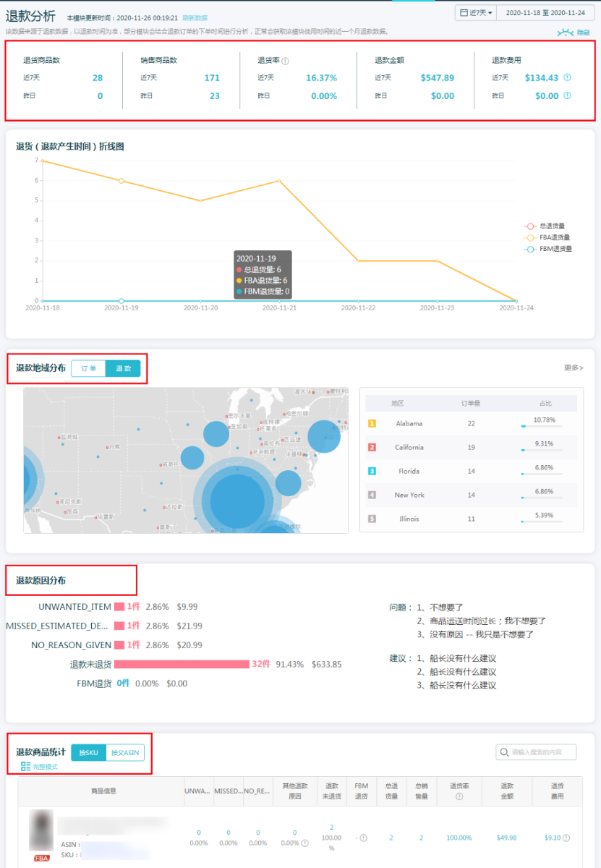This screenshot has height=868, width=601.
Task: Click the info icon in FBM退货 cell
Action: pyautogui.click(x=363, y=838)
